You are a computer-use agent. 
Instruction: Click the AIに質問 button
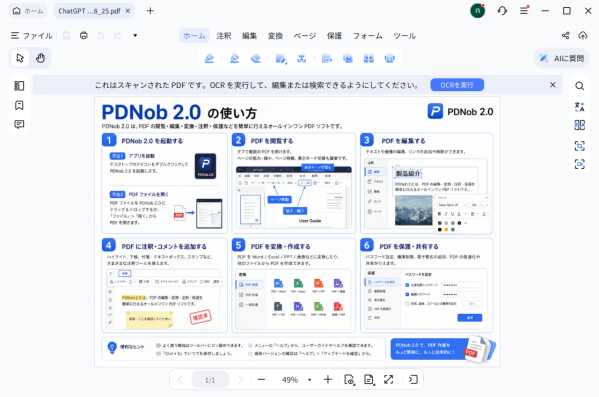pyautogui.click(x=562, y=58)
